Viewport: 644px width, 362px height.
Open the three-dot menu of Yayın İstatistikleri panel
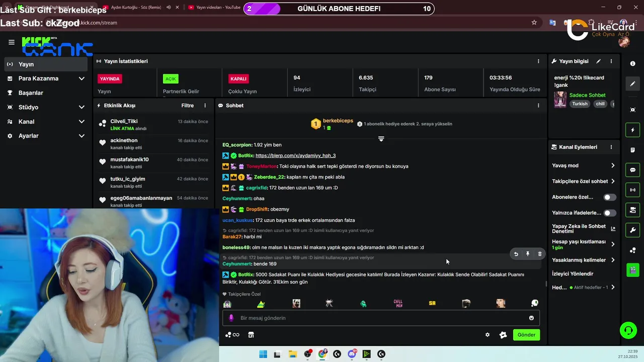(538, 61)
